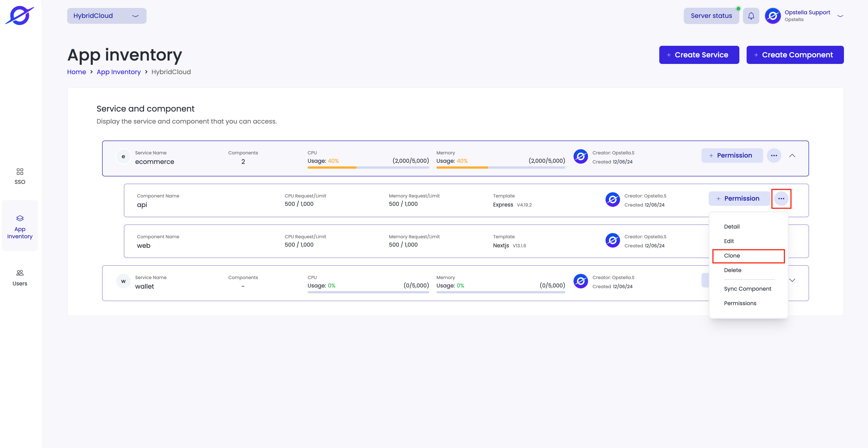
Task: Click creator avatar in ecommerce row
Action: pyautogui.click(x=581, y=157)
